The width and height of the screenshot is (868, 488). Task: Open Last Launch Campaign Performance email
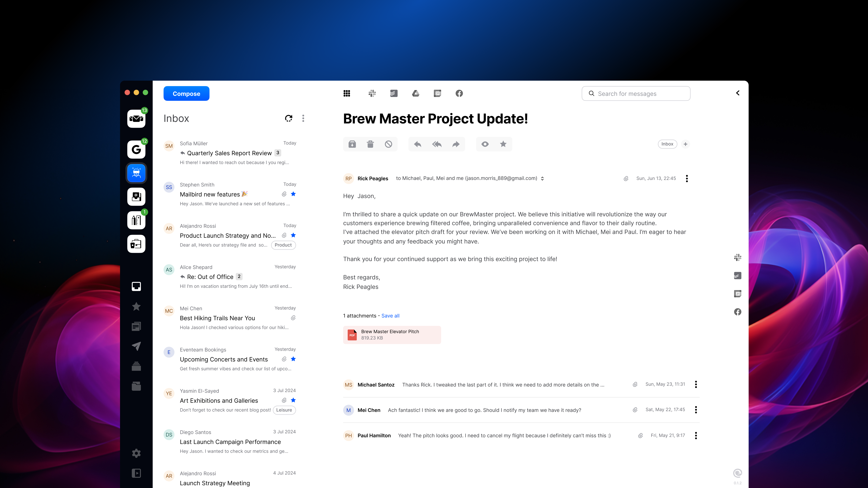(230, 442)
